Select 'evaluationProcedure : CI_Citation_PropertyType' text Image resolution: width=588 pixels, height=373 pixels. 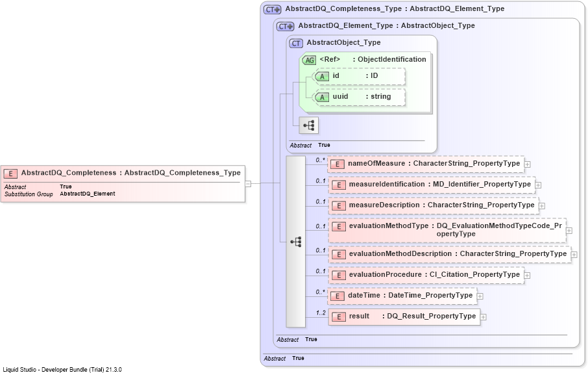(x=435, y=275)
